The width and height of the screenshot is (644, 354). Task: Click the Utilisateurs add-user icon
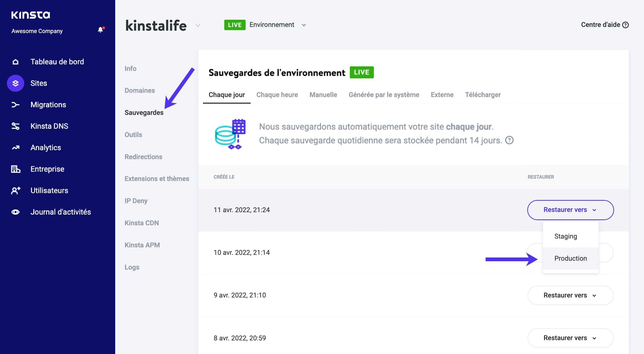click(x=15, y=191)
